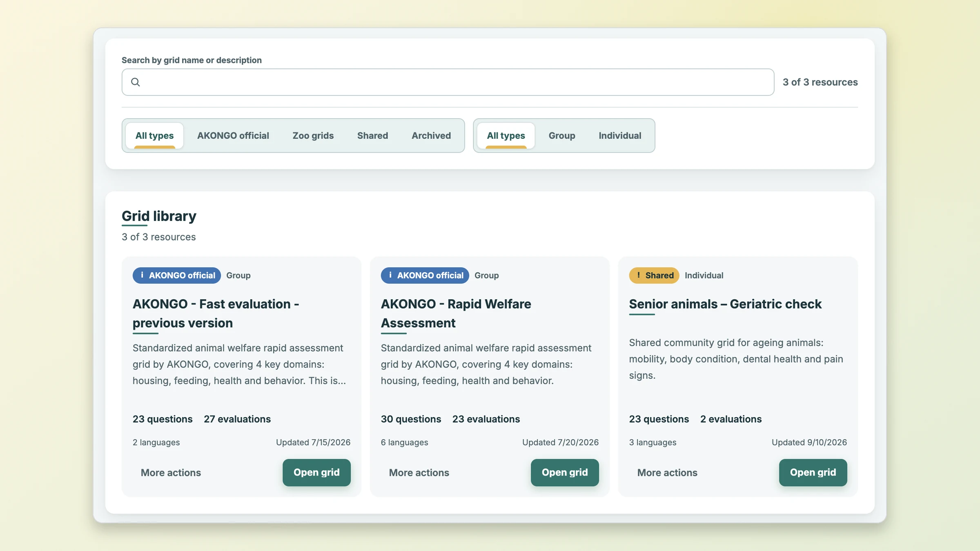Image resolution: width=980 pixels, height=551 pixels.
Task: Click the title Senior animals – Geriatric check
Action: point(725,304)
